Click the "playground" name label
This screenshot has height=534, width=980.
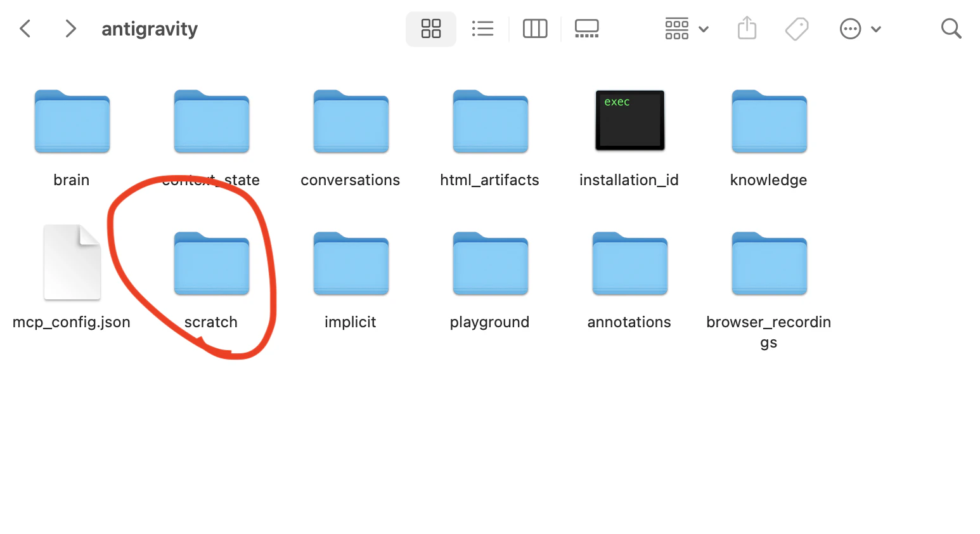click(x=490, y=322)
